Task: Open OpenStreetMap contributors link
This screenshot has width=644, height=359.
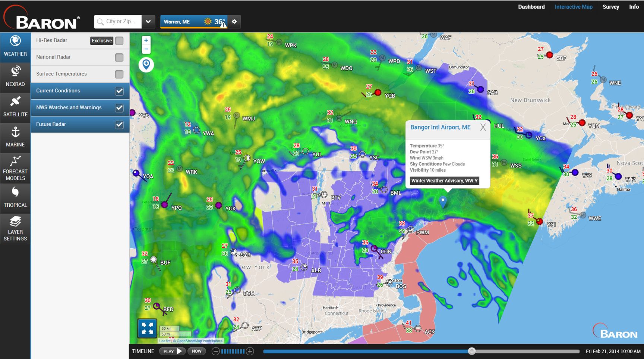Action: tap(199, 341)
